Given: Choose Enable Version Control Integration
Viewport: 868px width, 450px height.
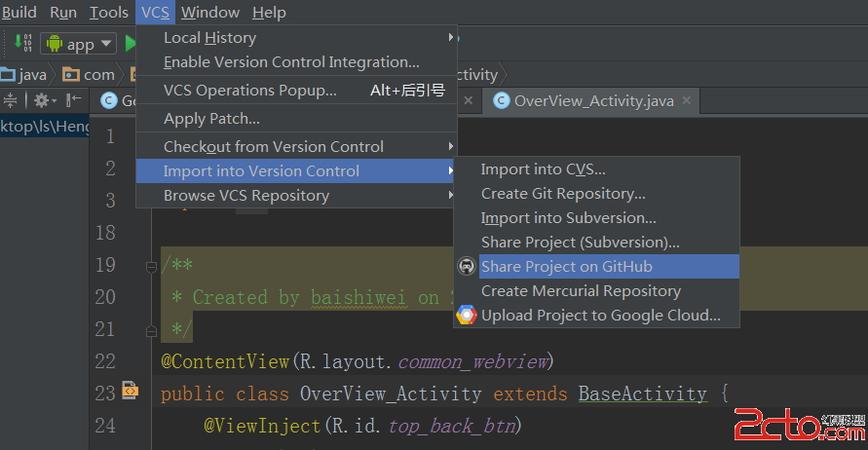Looking at the screenshot, I should [x=291, y=62].
